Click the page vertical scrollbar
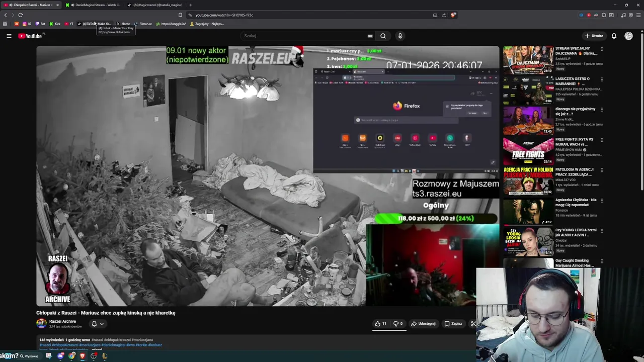 (x=641, y=111)
